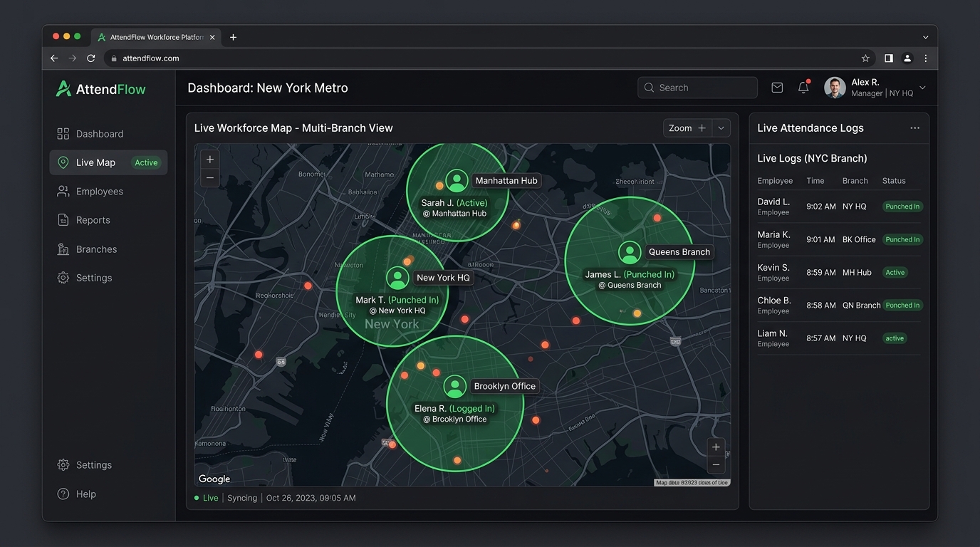Zoom out using the map's top-left minus
Image resolution: width=980 pixels, height=547 pixels.
click(210, 177)
